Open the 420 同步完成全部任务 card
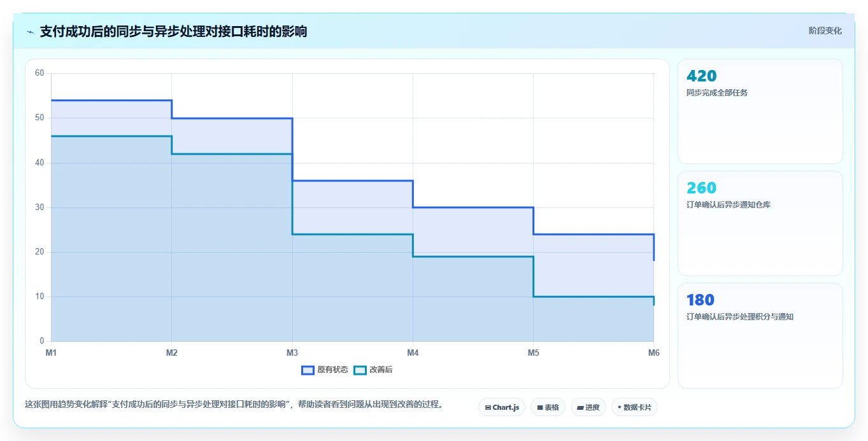The height and width of the screenshot is (441, 868). 760,111
